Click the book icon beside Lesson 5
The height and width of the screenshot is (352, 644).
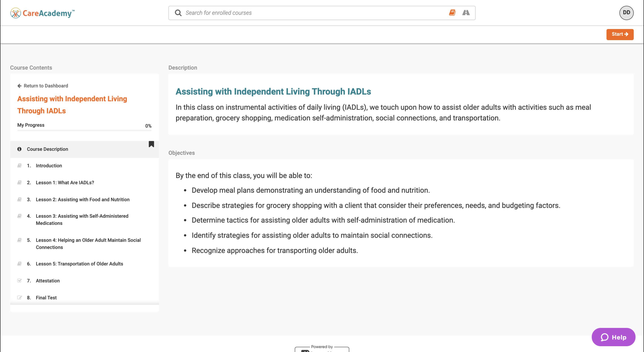tap(19, 263)
